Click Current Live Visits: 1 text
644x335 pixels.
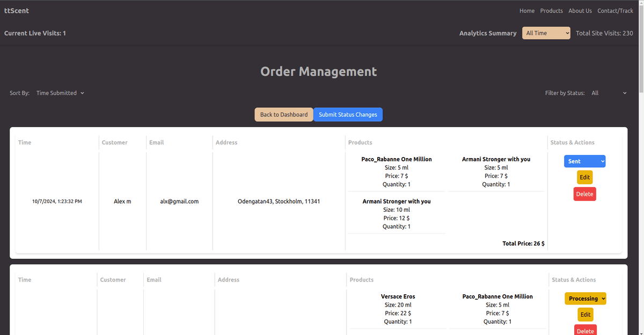click(x=35, y=33)
